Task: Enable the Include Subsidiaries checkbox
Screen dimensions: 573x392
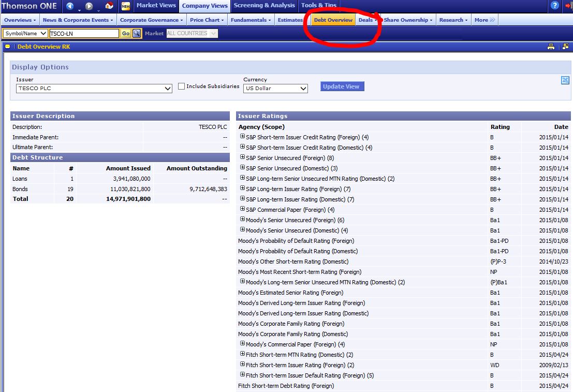Action: click(181, 86)
